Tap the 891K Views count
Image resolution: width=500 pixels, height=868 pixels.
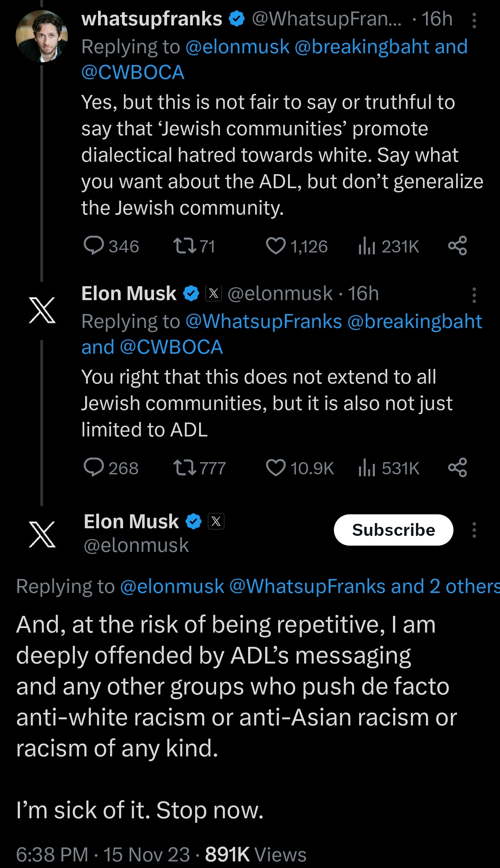click(x=255, y=854)
